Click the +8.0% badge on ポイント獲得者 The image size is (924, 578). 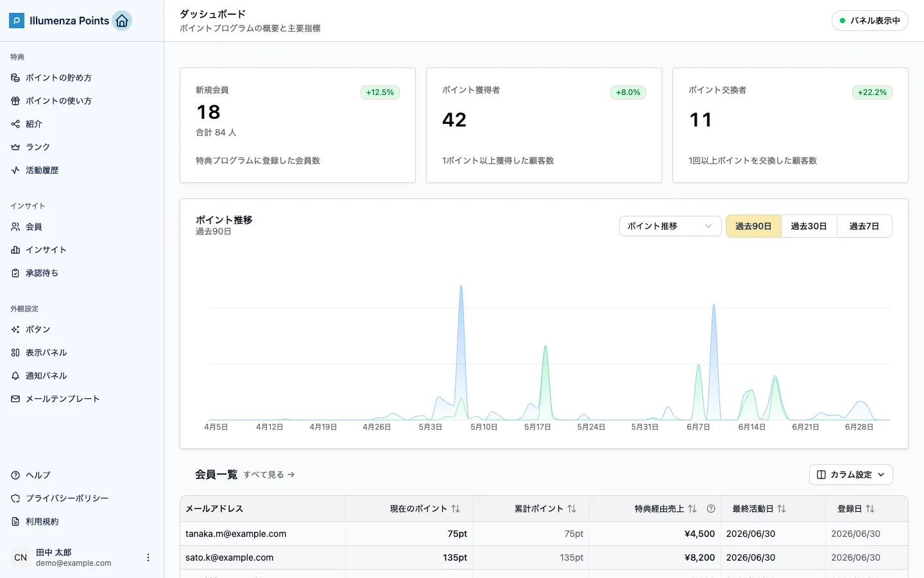pos(628,92)
